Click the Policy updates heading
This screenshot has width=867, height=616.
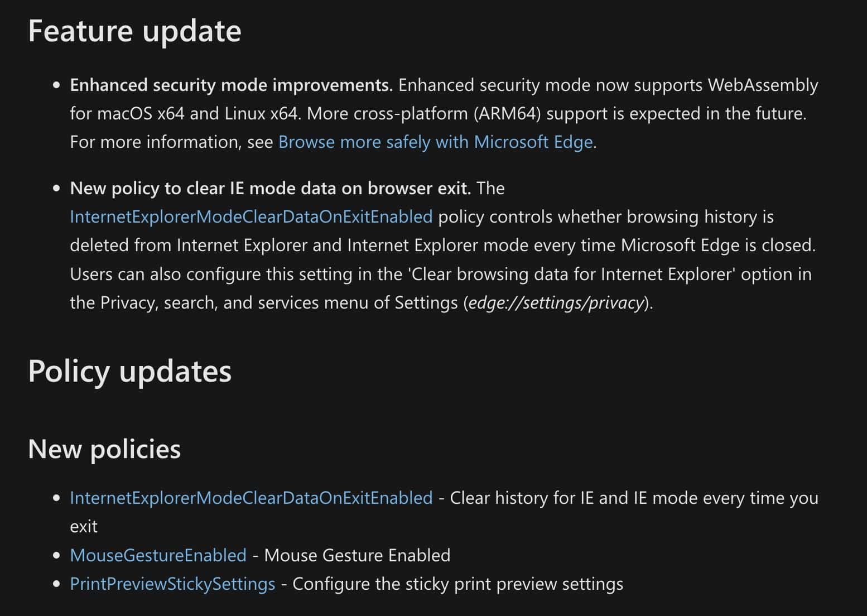(x=129, y=372)
